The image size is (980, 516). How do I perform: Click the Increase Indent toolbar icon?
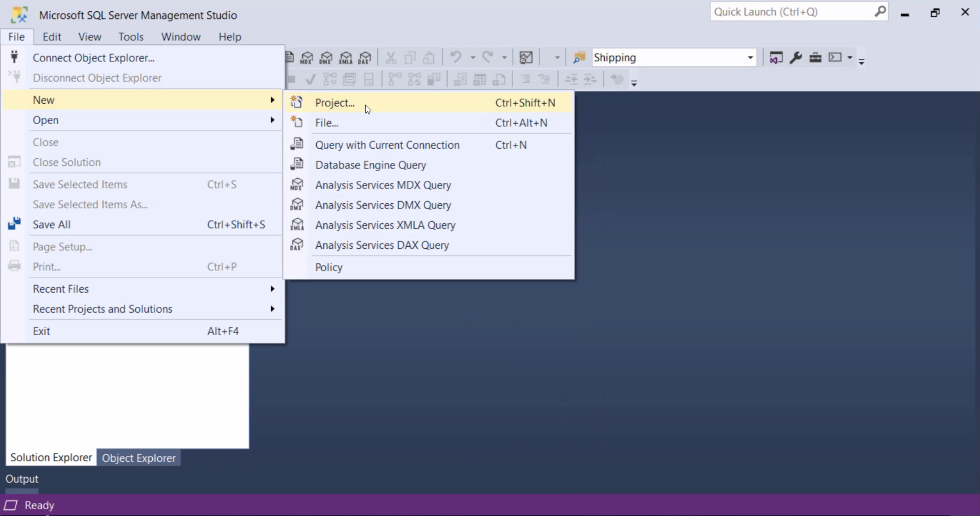tap(590, 79)
